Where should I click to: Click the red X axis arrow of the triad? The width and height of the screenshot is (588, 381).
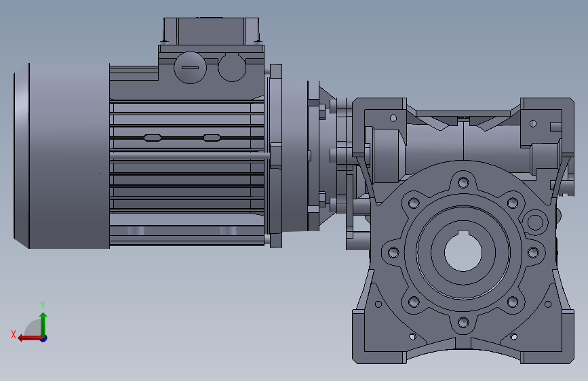point(29,338)
